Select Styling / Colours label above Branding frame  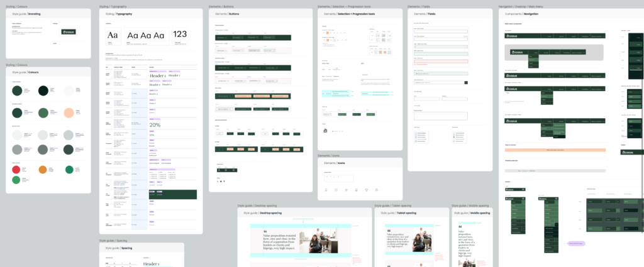(16, 7)
